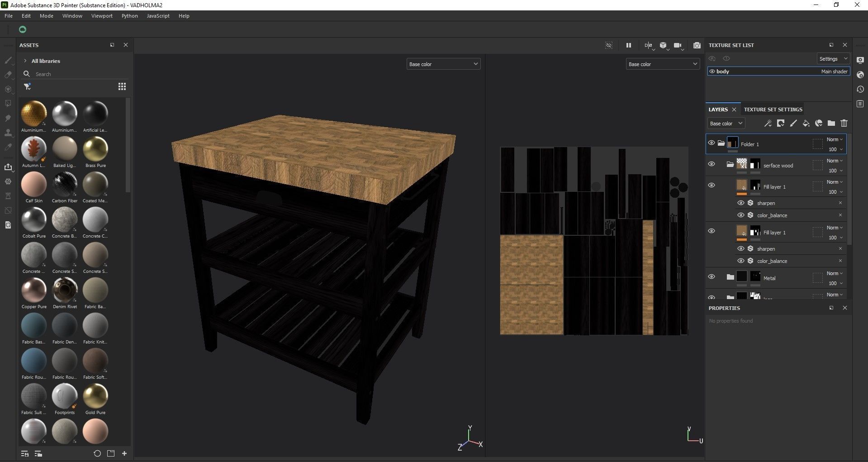
Task: Click the 3D cube view mode icon
Action: 663,45
